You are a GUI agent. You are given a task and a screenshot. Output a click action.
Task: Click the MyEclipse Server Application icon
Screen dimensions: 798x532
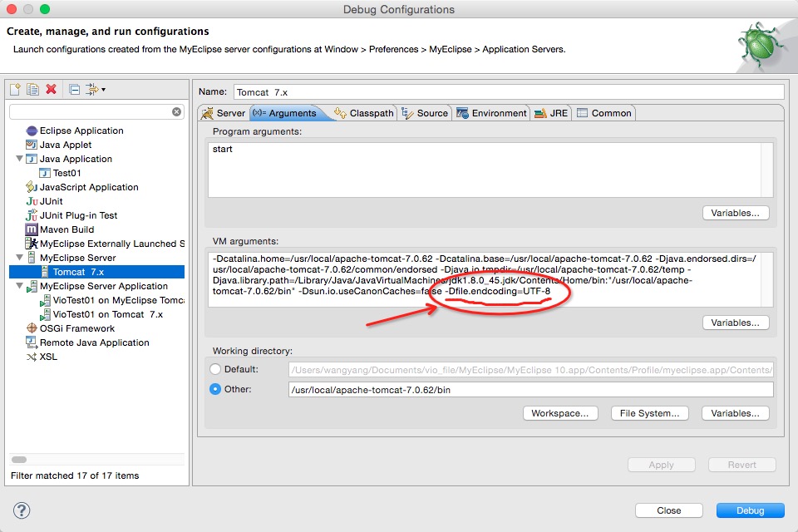32,286
